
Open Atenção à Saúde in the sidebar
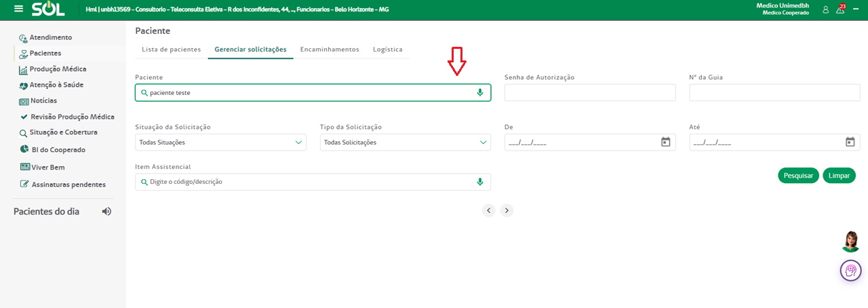[57, 85]
